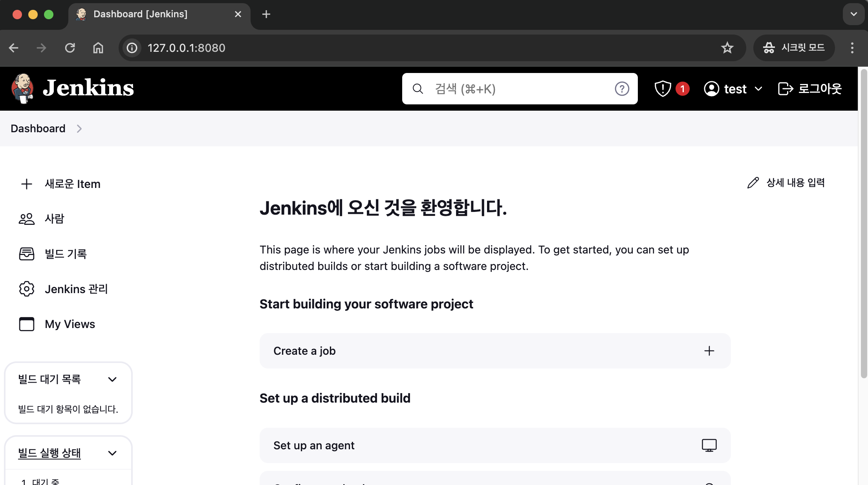Bookmark this page with the star icon

coord(727,48)
